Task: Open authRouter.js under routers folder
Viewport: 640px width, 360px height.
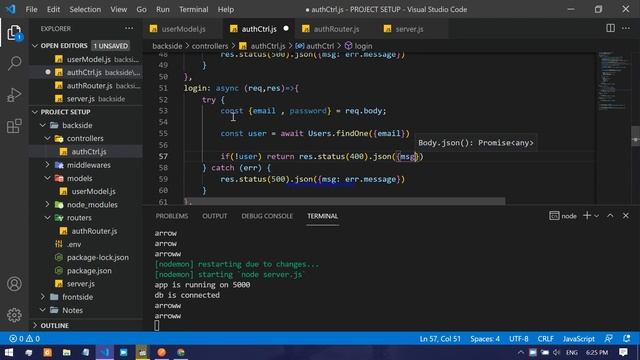Action: pos(94,231)
